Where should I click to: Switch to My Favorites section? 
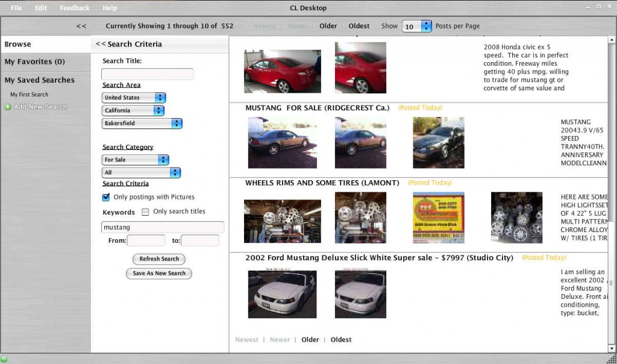pyautogui.click(x=34, y=61)
